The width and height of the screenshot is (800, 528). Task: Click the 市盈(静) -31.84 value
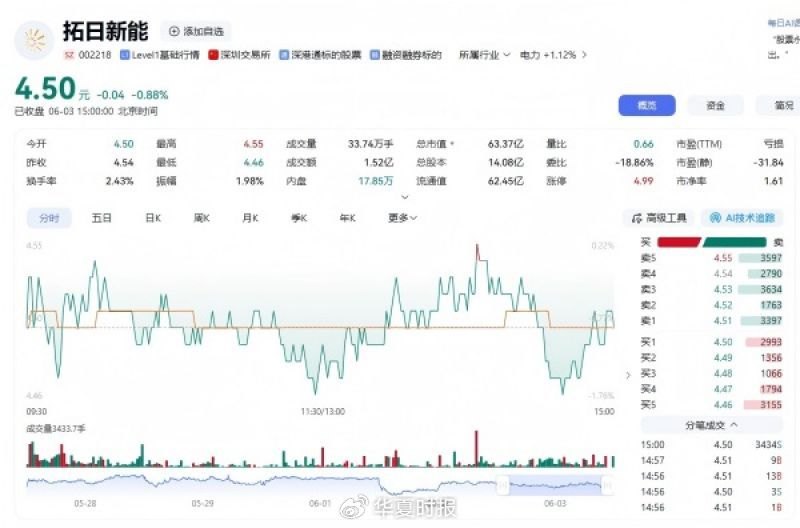768,163
